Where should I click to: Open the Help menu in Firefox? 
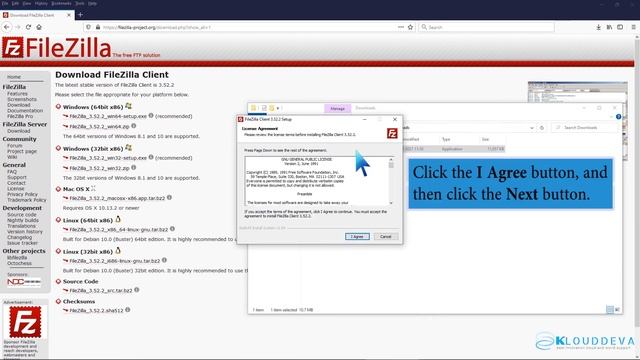(93, 3)
